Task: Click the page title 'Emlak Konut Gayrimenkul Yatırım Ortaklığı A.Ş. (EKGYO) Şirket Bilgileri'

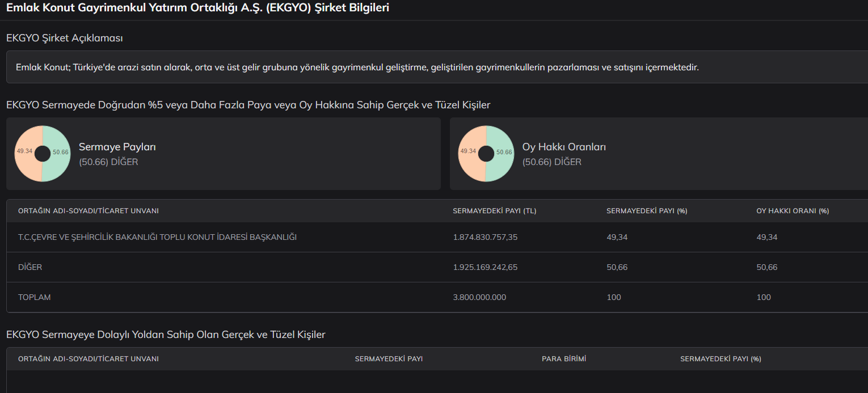Action: [x=197, y=8]
